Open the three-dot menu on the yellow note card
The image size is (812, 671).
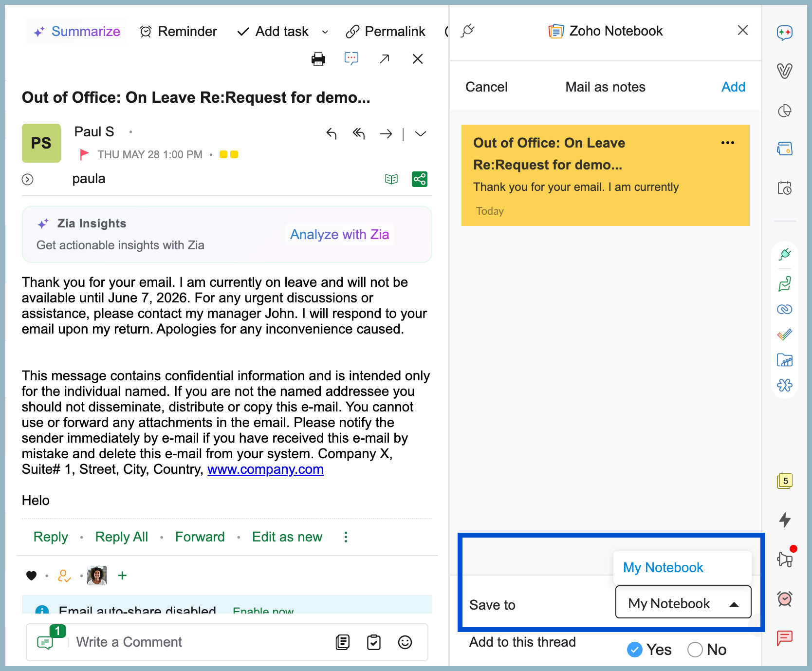pyautogui.click(x=728, y=143)
